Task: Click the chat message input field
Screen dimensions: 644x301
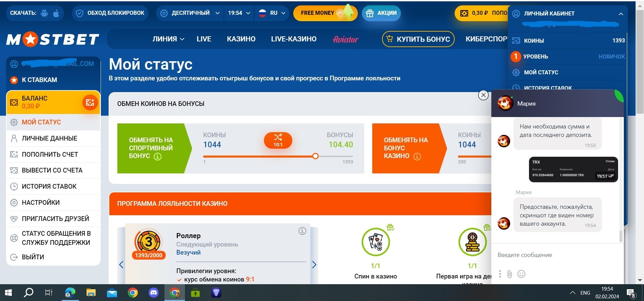Action: click(555, 255)
